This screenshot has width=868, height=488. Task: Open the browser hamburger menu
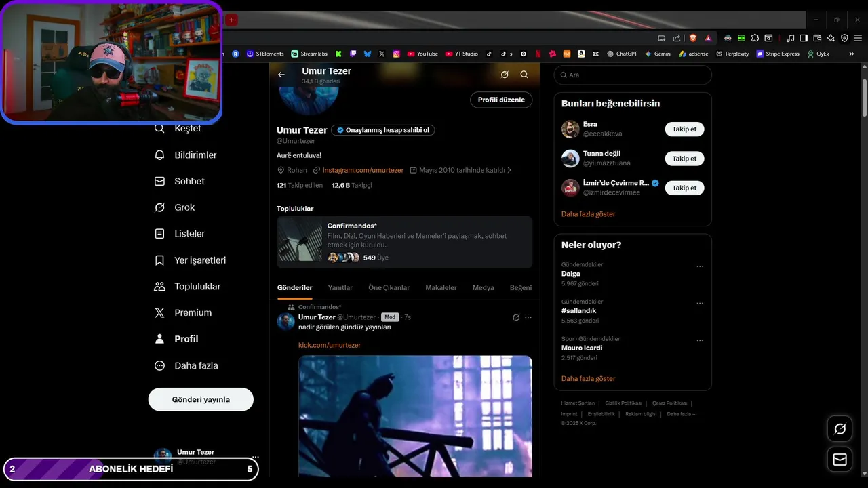(858, 38)
